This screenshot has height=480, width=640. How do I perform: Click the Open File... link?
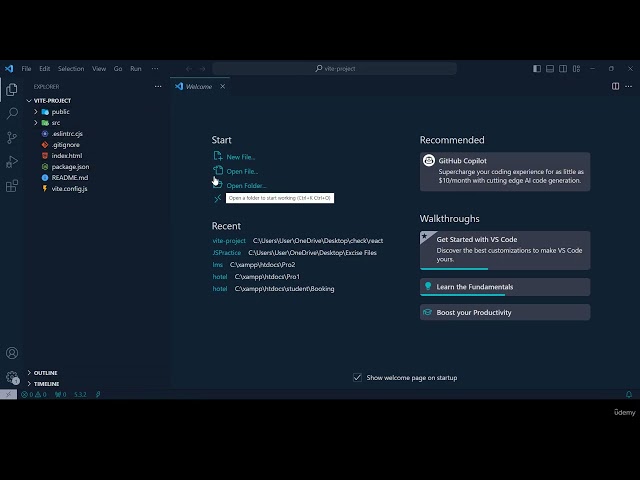click(242, 171)
